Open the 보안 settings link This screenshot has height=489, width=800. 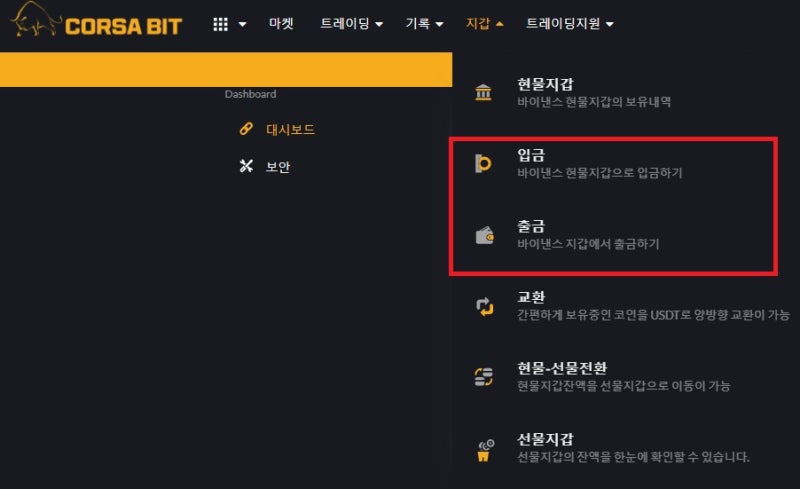click(x=278, y=167)
